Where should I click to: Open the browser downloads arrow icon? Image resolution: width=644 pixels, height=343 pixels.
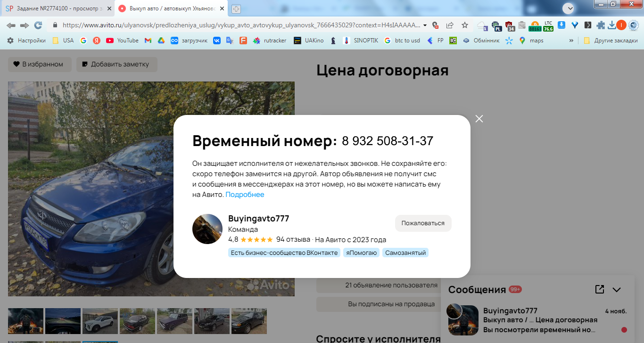click(611, 25)
